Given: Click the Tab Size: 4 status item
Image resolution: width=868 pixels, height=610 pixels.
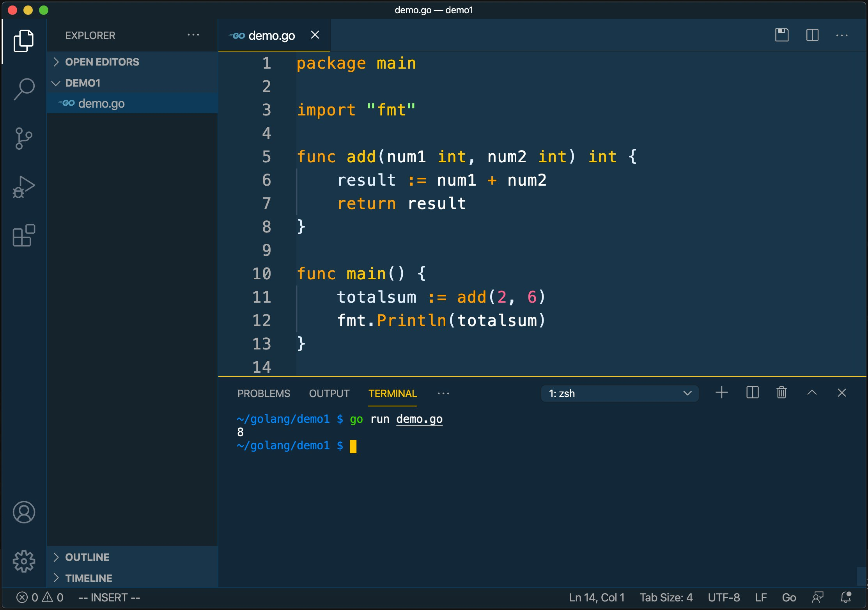Looking at the screenshot, I should [666, 597].
